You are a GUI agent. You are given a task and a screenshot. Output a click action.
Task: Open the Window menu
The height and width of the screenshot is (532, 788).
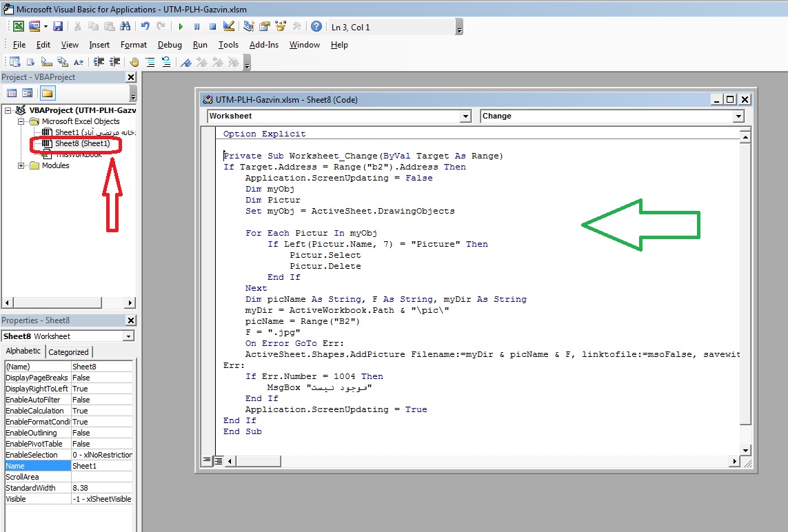[305, 45]
